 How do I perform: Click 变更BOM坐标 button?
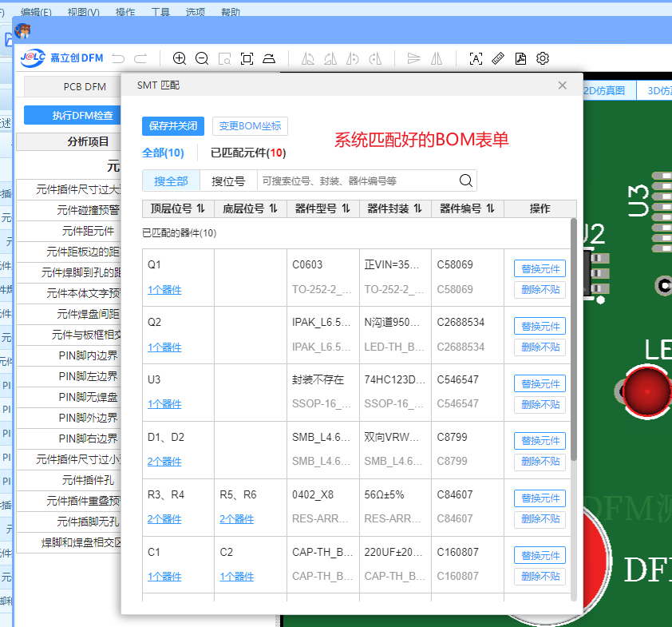click(x=250, y=126)
